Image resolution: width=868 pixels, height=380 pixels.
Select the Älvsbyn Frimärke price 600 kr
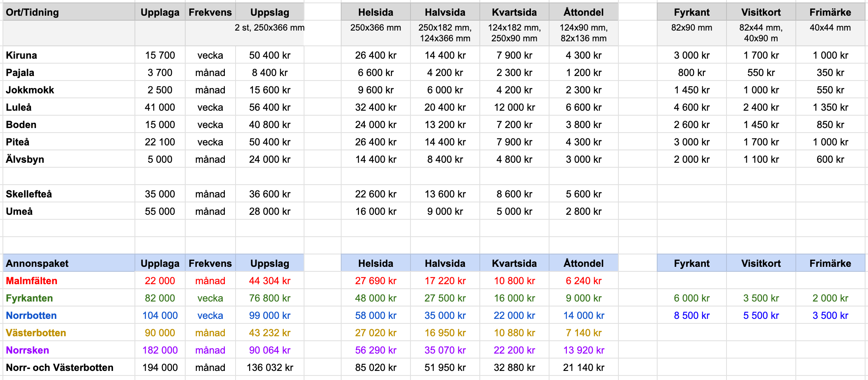point(830,159)
